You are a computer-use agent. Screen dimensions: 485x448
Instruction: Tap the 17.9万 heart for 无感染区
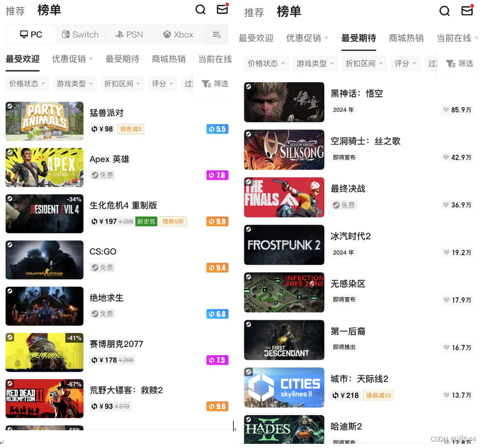457,300
